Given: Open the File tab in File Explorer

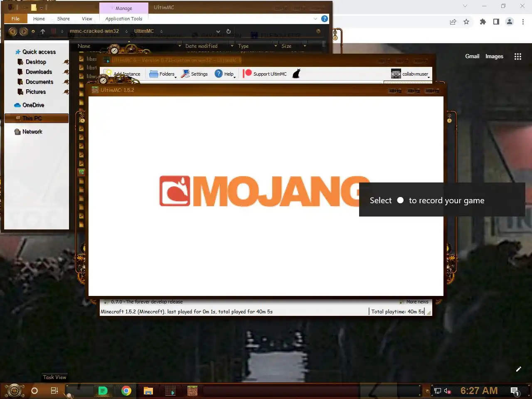Looking at the screenshot, I should click(x=15, y=19).
